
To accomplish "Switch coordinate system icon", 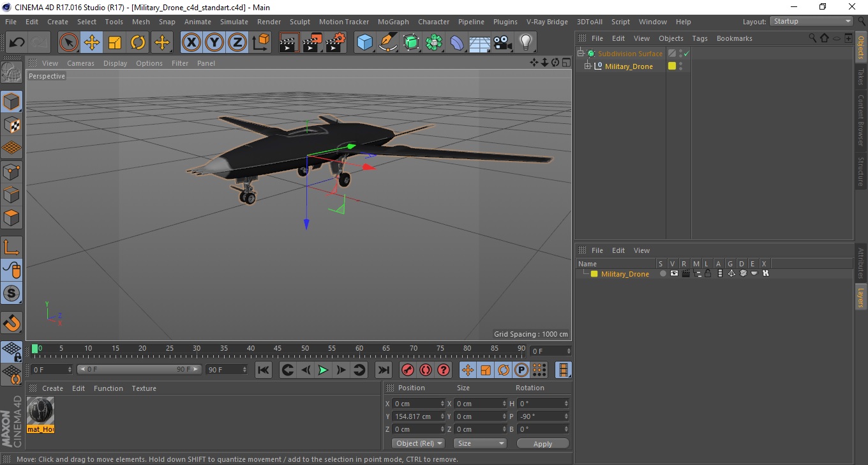I will pos(260,43).
